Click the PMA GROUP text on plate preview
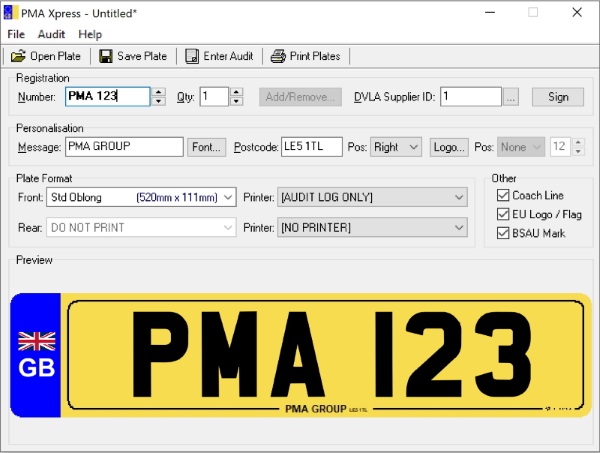The image size is (600, 453). click(x=316, y=409)
